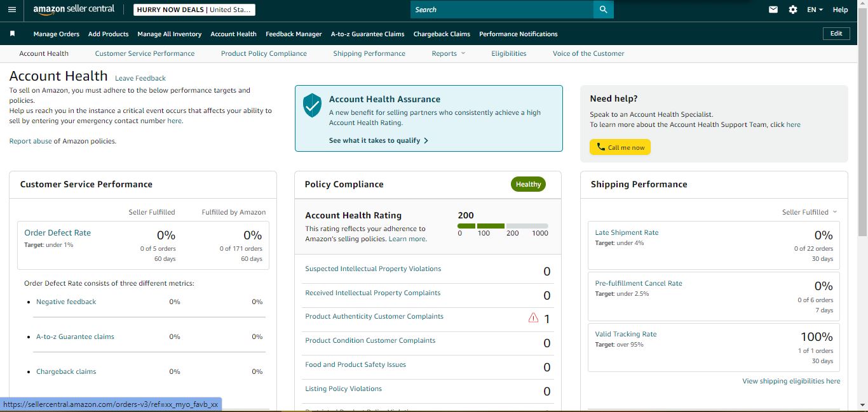868x412 pixels.
Task: Click the Account Health Rating progress bar
Action: (x=503, y=226)
